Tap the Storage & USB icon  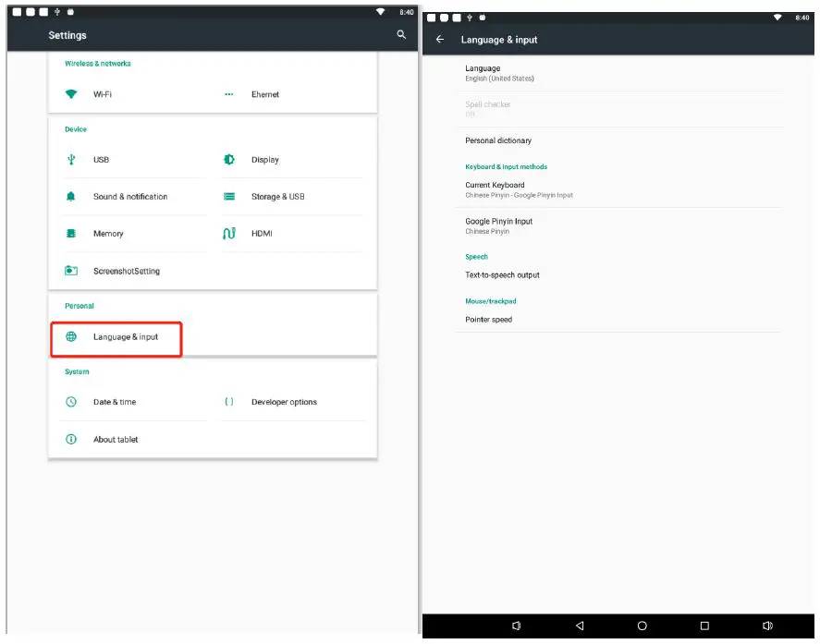(x=229, y=197)
